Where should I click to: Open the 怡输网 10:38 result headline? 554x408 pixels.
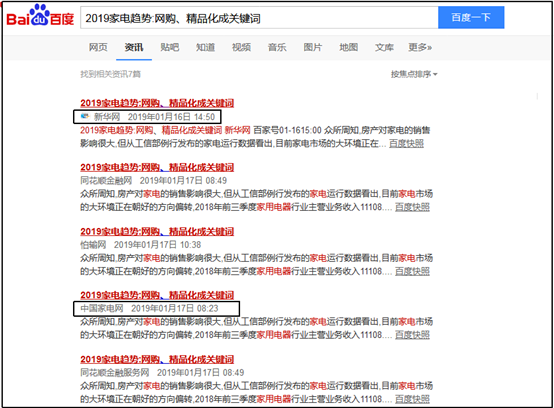click(x=157, y=232)
